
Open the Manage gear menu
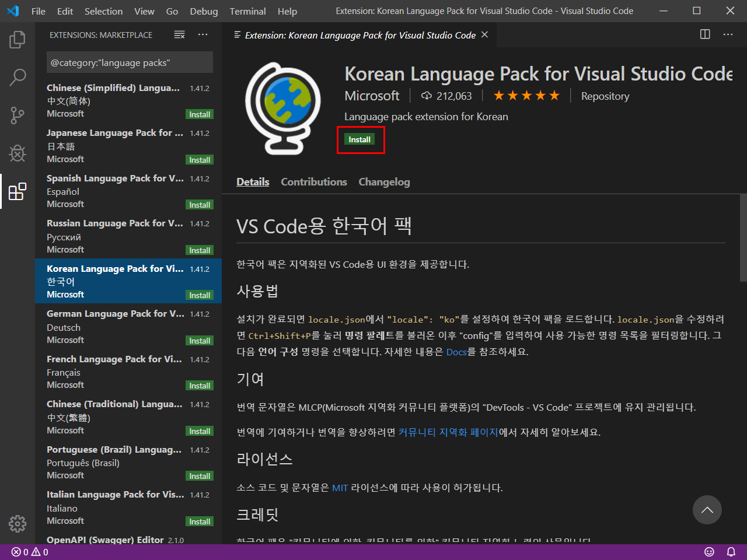[x=18, y=523]
